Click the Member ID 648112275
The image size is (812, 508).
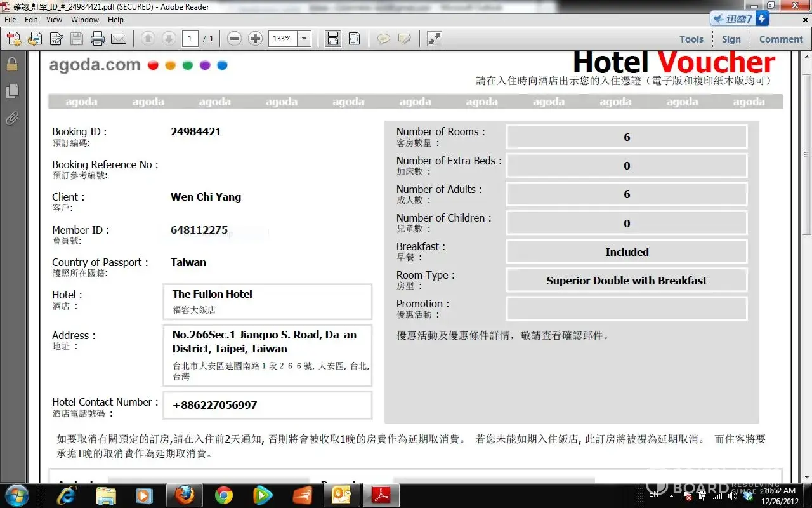tap(199, 230)
